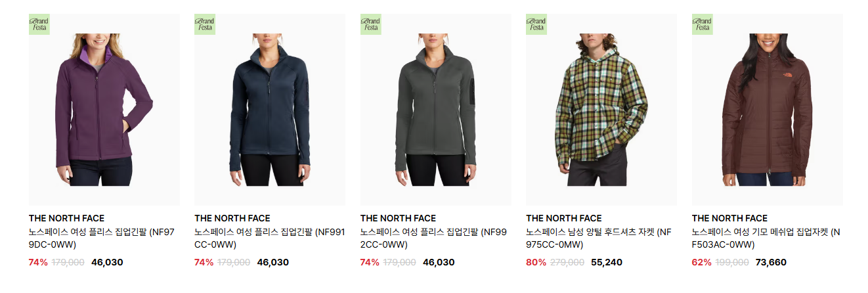Screen dimensions: 868x293
Task: Open the purple fleece jacket photo
Action: 104,110
